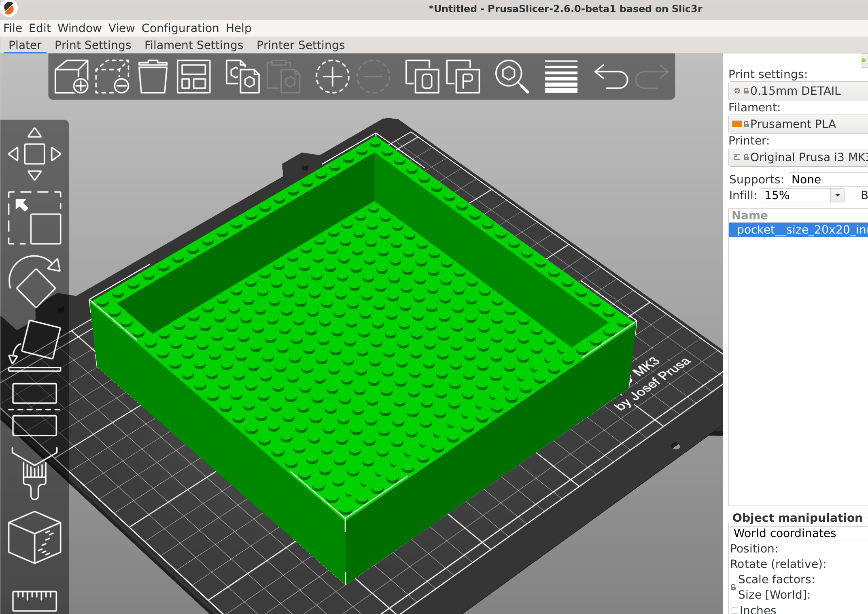Click the Undo arrow icon

pyautogui.click(x=611, y=76)
